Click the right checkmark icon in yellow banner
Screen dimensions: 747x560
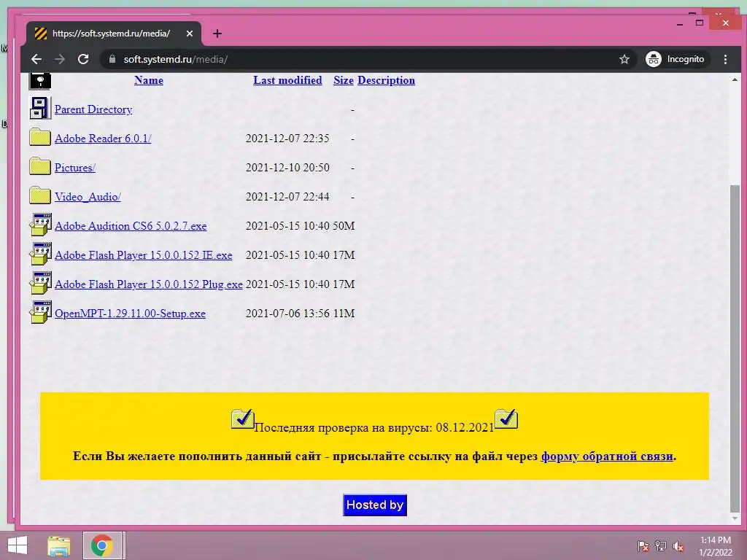pos(506,419)
